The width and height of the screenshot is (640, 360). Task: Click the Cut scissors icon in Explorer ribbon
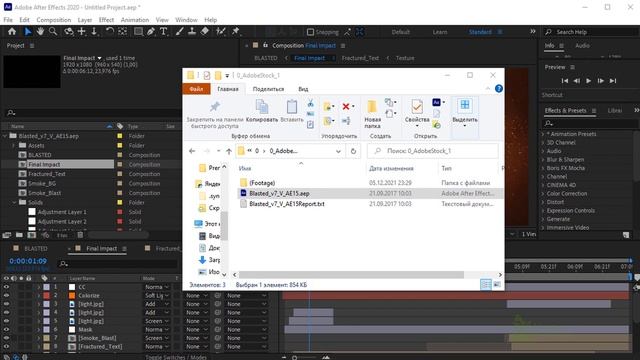coord(311,103)
